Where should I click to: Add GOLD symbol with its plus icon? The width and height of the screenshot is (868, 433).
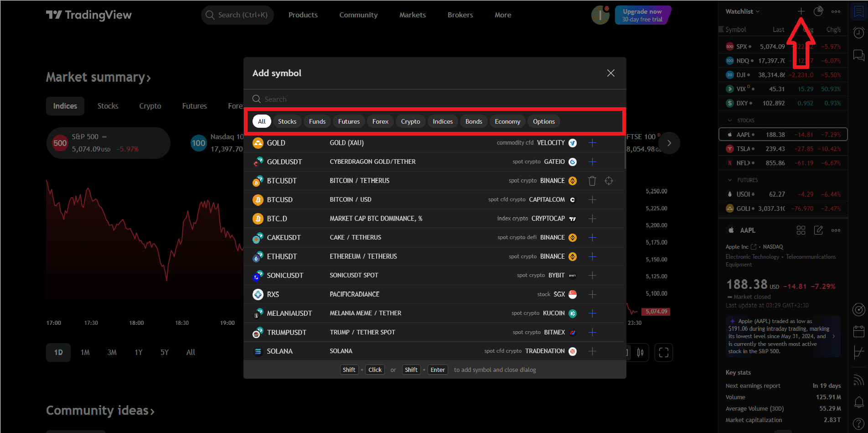(x=592, y=143)
